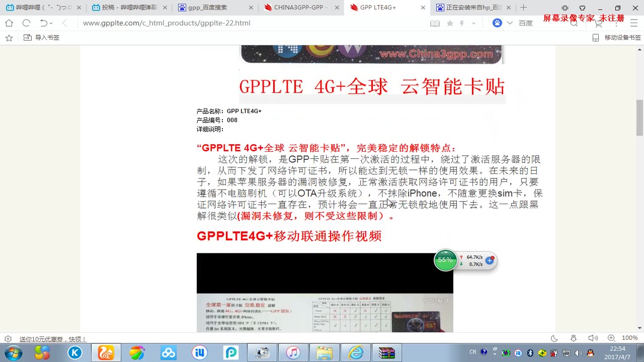Open WinRAR from the taskbar
This screenshot has width=644, height=362.
(387, 353)
